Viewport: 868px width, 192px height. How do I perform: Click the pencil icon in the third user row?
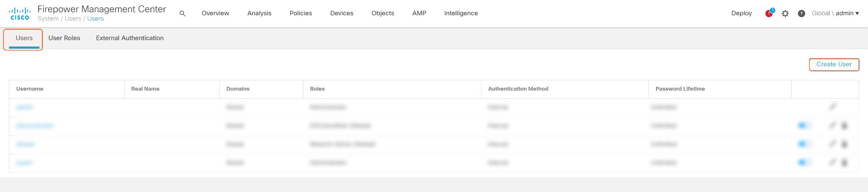(833, 144)
